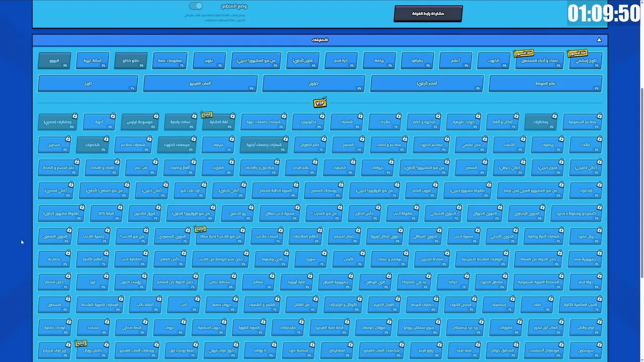644x362 pixels.
Task: Click the مشاركة رابط الغرفة share room link button
Action: pyautogui.click(x=428, y=14)
